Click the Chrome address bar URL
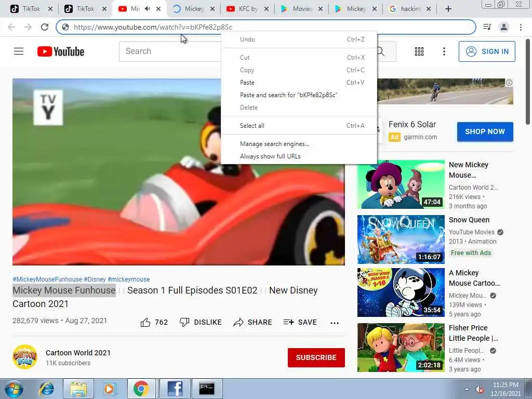This screenshot has width=532, height=399. 153,27
